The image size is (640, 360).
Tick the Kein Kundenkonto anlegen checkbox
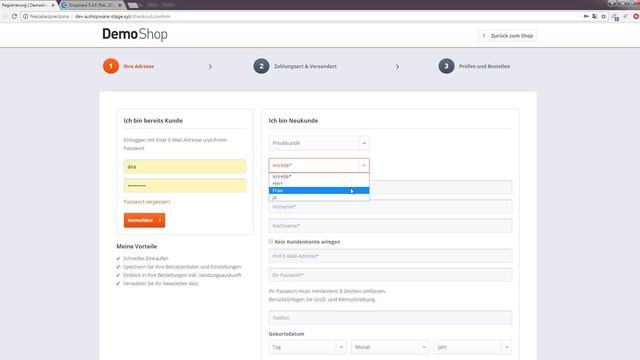tap(271, 242)
